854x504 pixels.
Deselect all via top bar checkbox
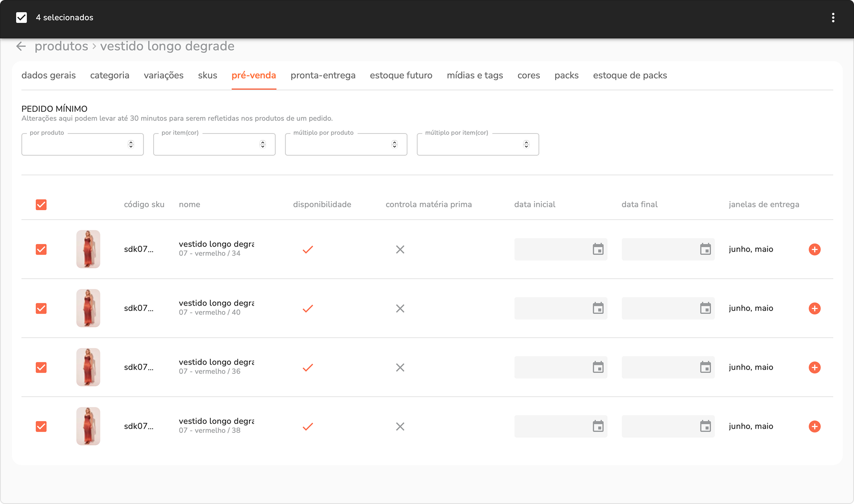point(22,17)
